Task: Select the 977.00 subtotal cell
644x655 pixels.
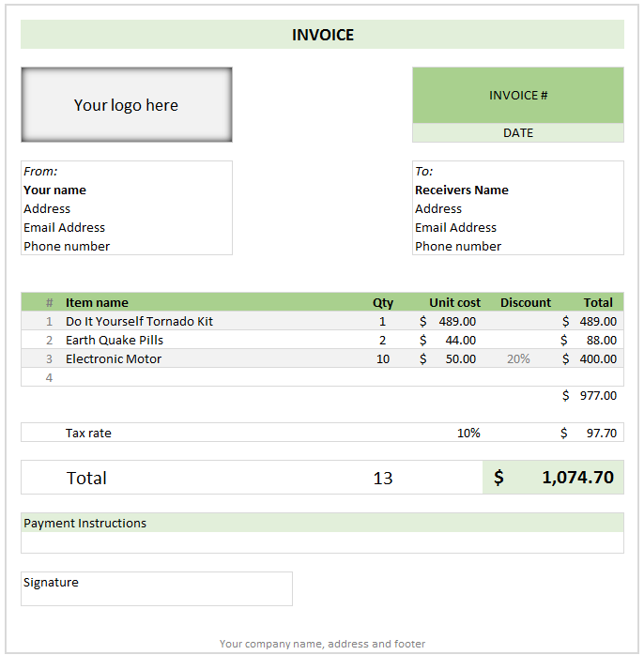Action: point(590,395)
